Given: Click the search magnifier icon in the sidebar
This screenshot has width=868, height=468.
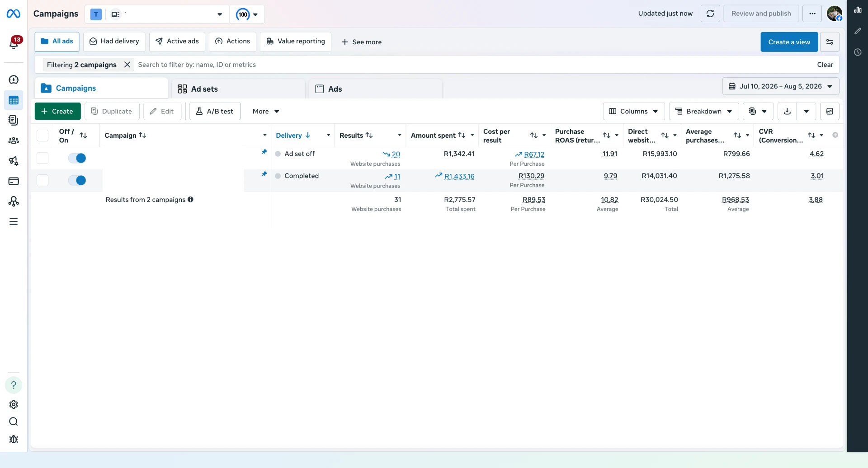Looking at the screenshot, I should click(x=14, y=422).
